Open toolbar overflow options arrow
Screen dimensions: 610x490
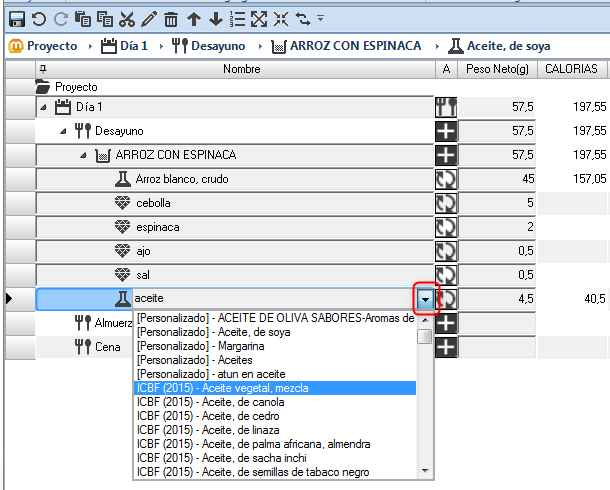coord(321,18)
